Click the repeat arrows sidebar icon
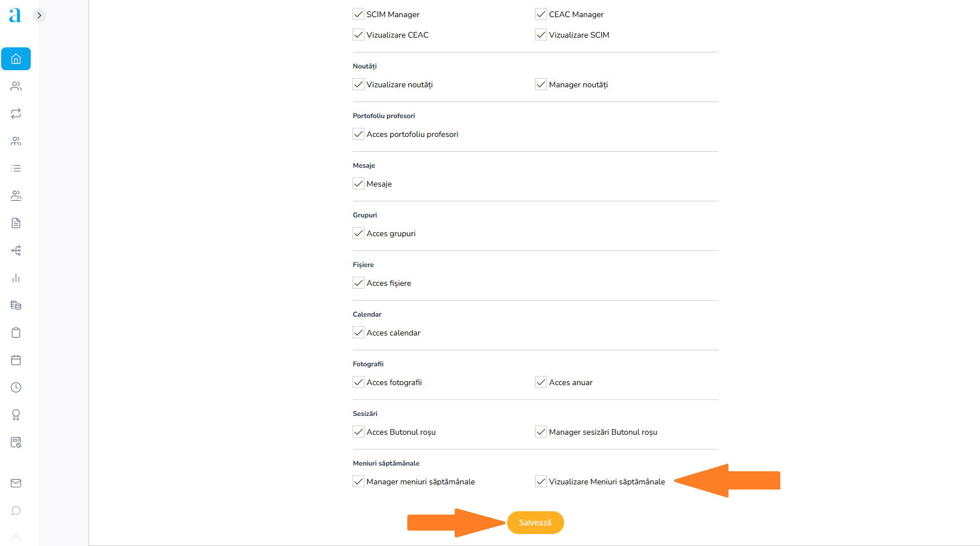Image resolution: width=980 pixels, height=546 pixels. click(x=16, y=114)
